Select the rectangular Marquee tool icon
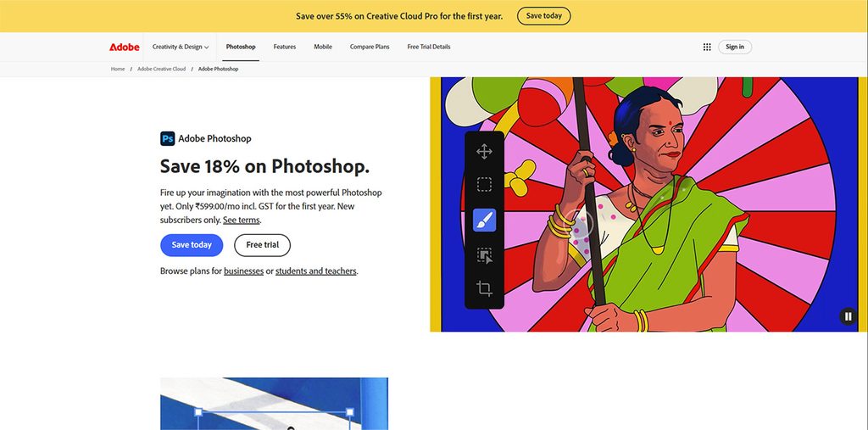Viewport: 868px width, 430px height. [484, 185]
